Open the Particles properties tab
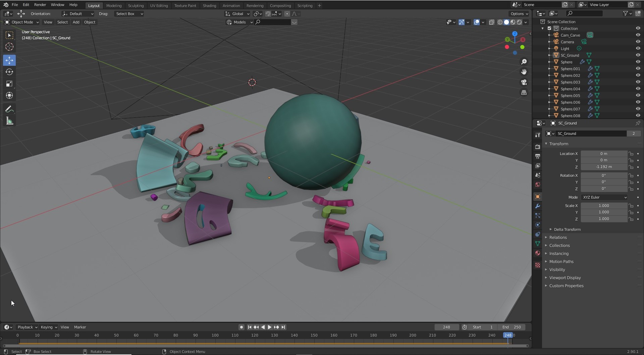Screen dimensions: 644x355 [538, 215]
